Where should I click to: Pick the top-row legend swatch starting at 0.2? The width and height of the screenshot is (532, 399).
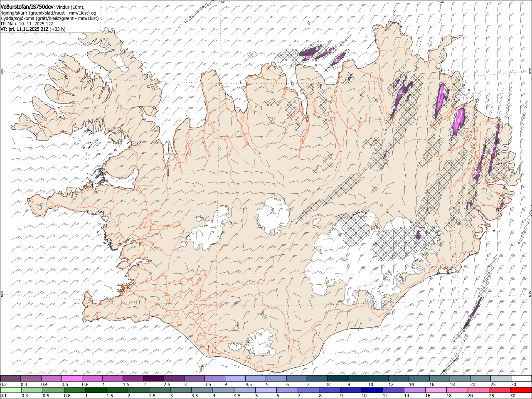point(10,378)
